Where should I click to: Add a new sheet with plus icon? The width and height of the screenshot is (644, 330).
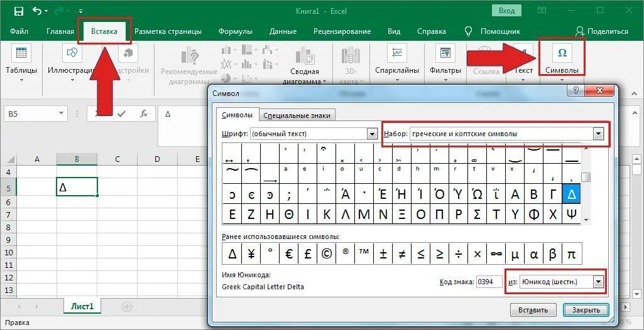pyautogui.click(x=127, y=306)
